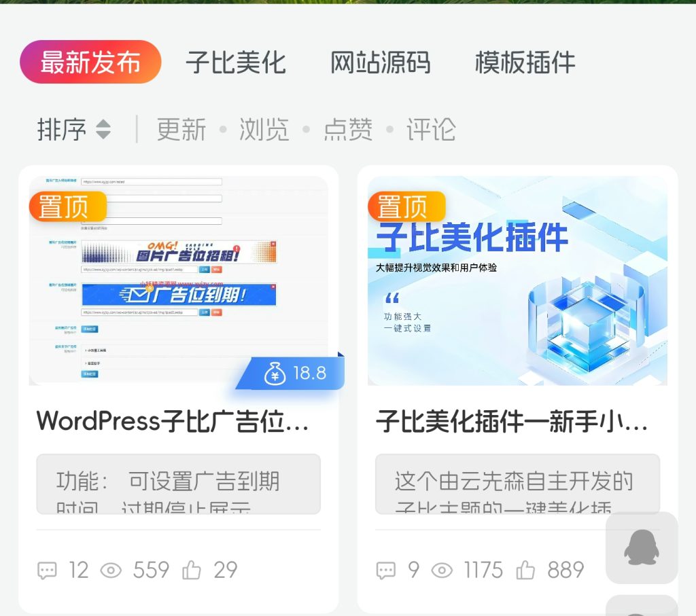Image resolution: width=696 pixels, height=616 pixels.
Task: Select the 最新发布 tab
Action: tap(90, 61)
